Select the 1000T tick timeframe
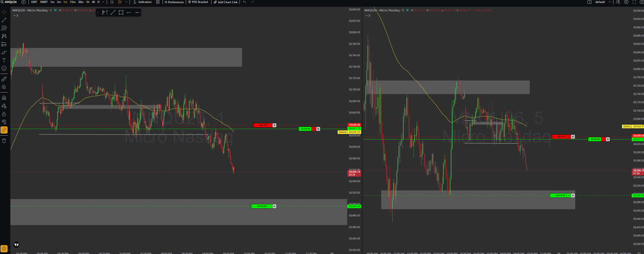Screen dimensions: 644x254 click(44, 2)
